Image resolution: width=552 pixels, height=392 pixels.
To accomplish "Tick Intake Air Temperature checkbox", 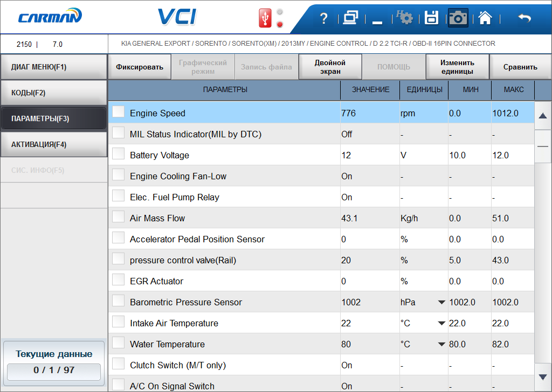I will pyautogui.click(x=118, y=322).
